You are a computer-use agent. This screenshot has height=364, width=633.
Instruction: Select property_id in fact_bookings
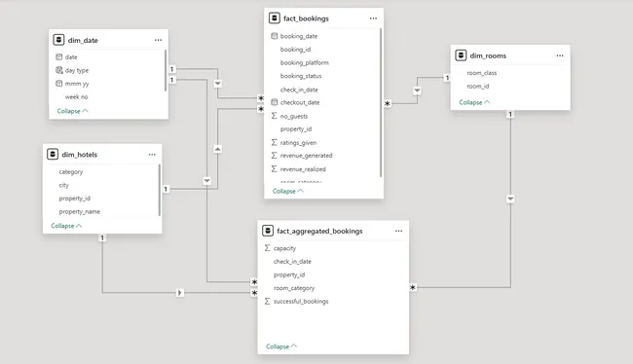tap(296, 129)
